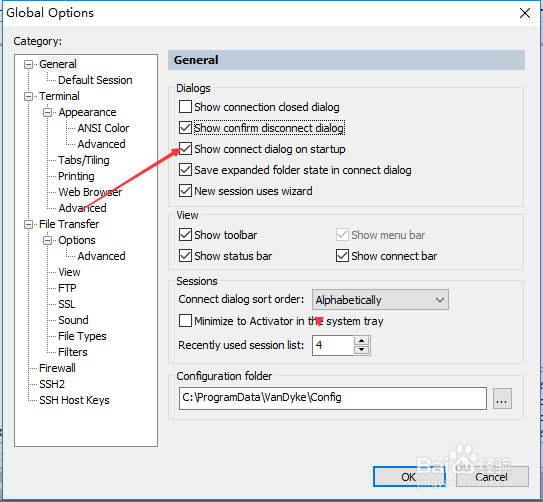Collapse the Terminal tree node

28,96
